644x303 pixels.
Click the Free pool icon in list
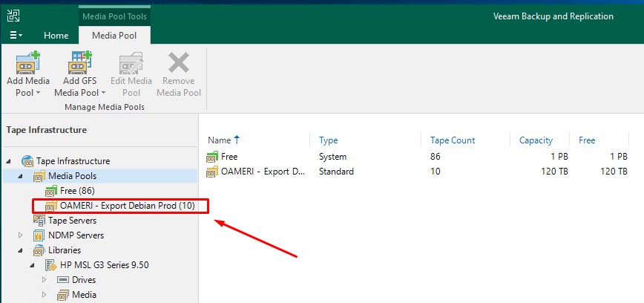tap(213, 157)
